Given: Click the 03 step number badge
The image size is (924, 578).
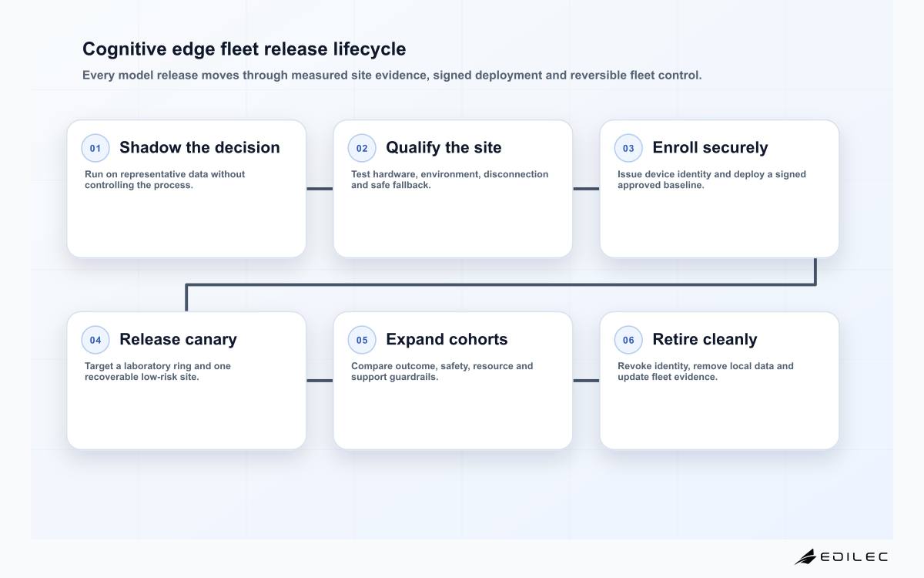Looking at the screenshot, I should tap(628, 148).
